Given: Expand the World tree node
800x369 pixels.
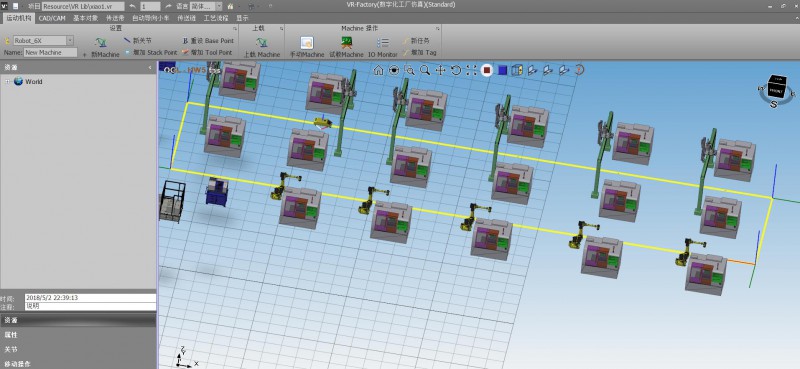Looking at the screenshot, I should click(x=8, y=82).
